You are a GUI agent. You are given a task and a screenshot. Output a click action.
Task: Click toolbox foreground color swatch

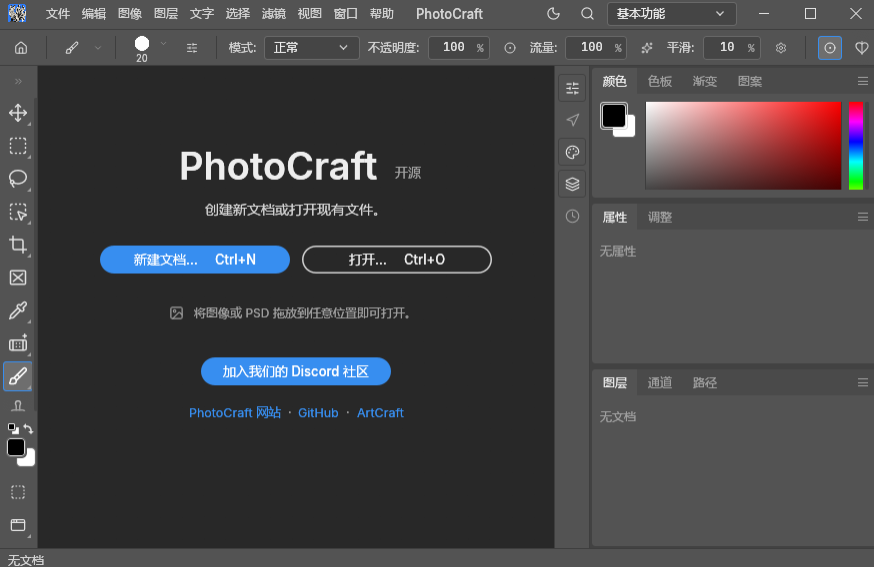coord(16,447)
